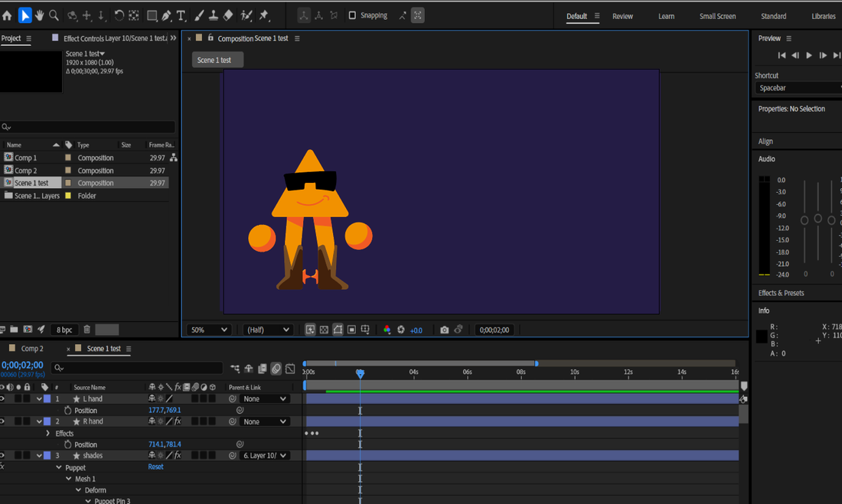This screenshot has height=504, width=842.
Task: Switch to the Small Screen workspace
Action: pos(717,16)
